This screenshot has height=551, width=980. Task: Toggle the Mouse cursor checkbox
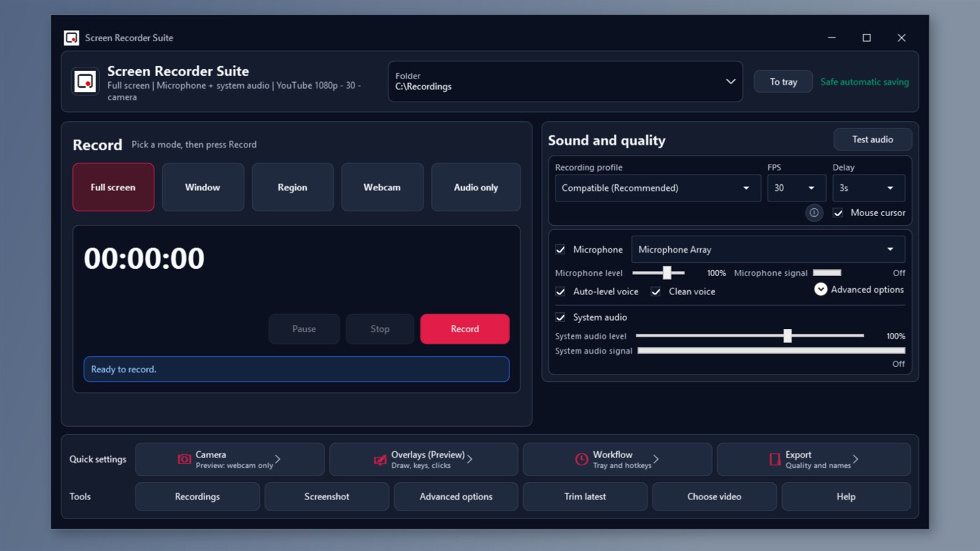pos(838,213)
